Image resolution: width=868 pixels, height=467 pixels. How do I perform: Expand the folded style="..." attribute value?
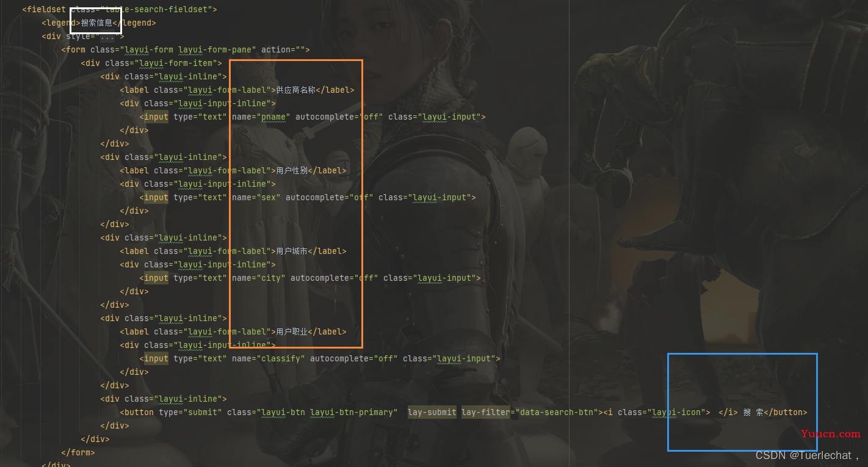pos(107,36)
